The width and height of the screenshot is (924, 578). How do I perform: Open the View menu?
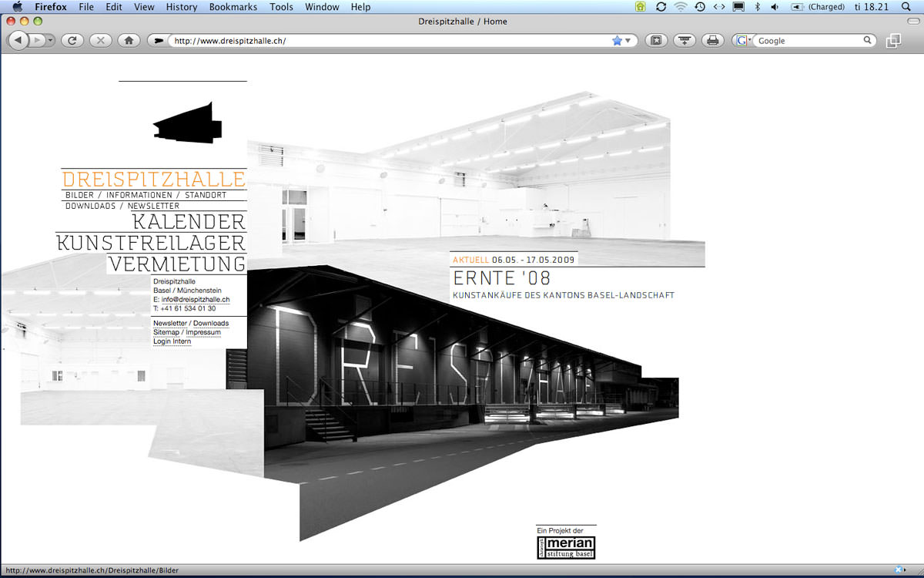point(144,7)
